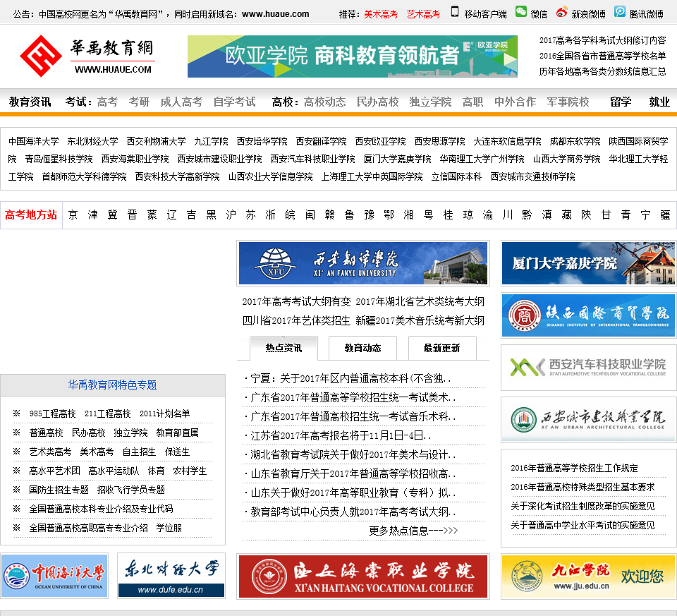Click the red diamond Huaue site logo
This screenshot has width=677, height=616.
[x=41, y=56]
